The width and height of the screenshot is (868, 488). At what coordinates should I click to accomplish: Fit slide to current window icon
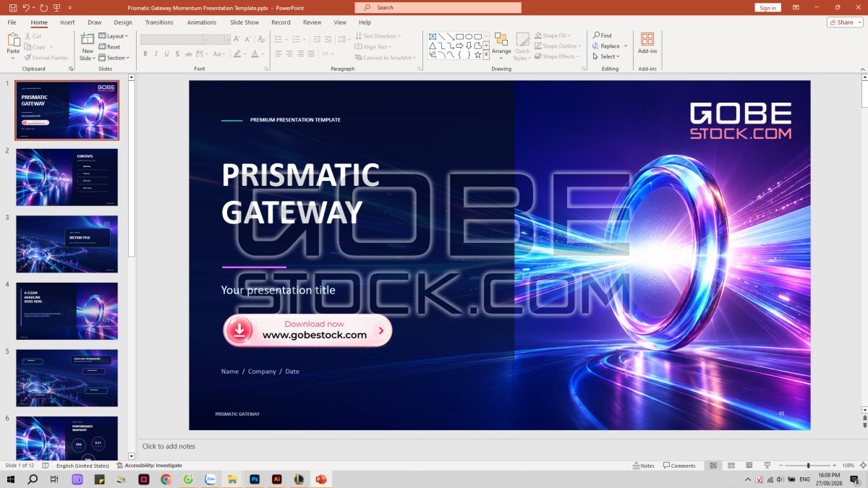863,466
